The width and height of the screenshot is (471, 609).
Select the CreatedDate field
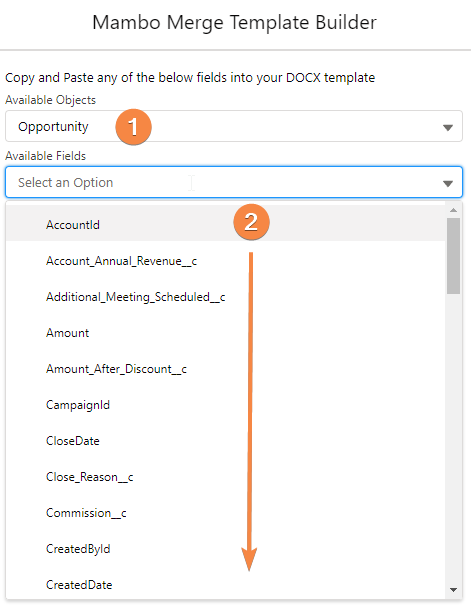pyautogui.click(x=226, y=585)
